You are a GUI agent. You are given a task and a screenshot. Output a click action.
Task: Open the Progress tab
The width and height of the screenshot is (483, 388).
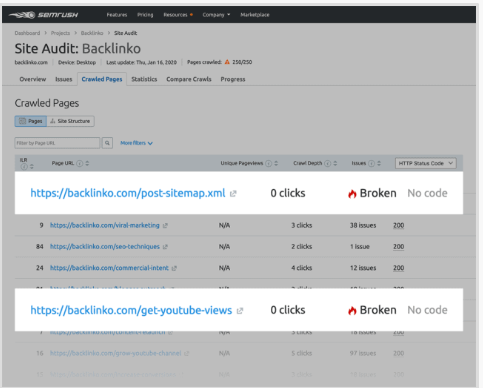click(233, 79)
